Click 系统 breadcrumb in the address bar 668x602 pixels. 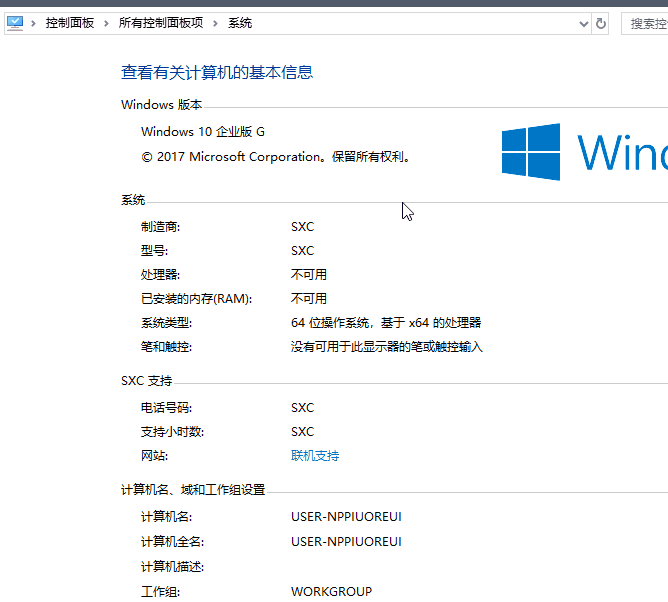[240, 23]
